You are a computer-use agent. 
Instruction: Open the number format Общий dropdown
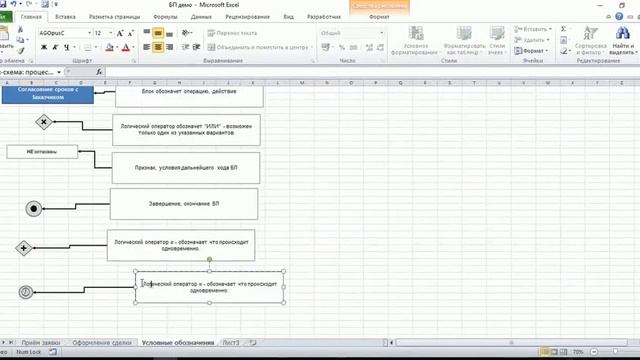click(x=382, y=33)
